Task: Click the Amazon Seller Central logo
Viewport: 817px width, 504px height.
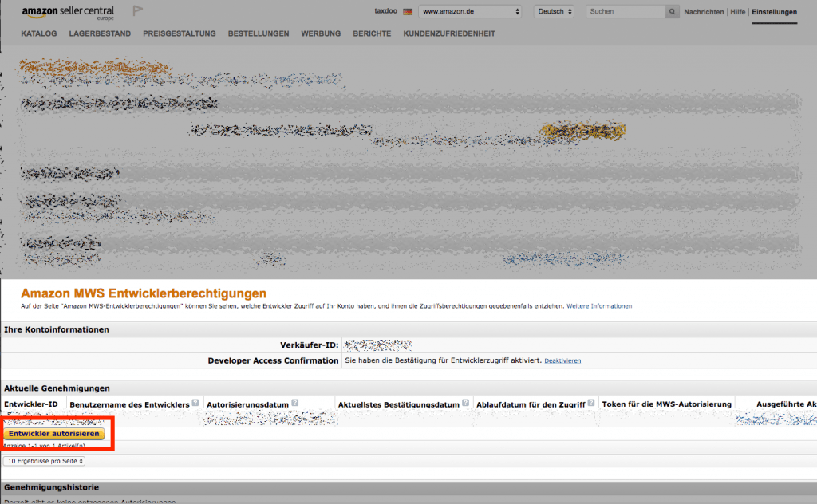Action: tap(68, 12)
